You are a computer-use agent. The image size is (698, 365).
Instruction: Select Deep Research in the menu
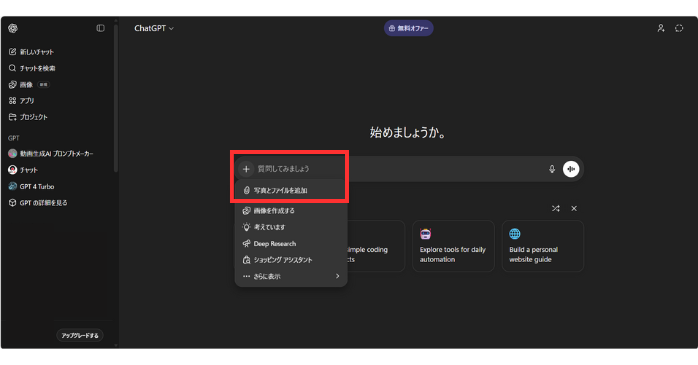click(x=291, y=243)
